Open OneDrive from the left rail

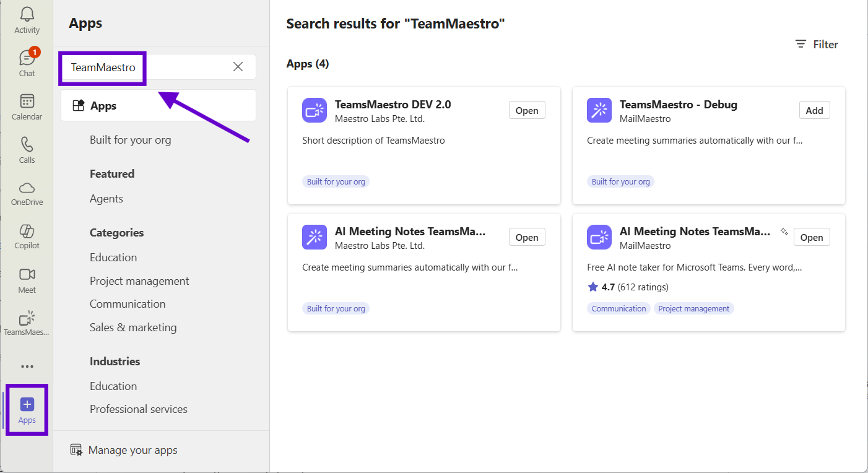(27, 194)
